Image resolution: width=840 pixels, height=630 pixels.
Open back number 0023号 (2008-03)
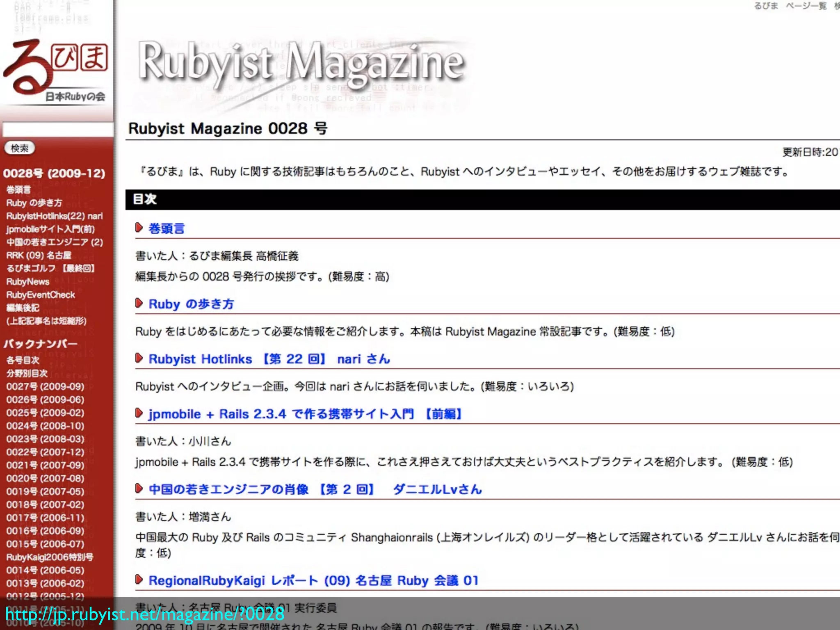(x=45, y=439)
